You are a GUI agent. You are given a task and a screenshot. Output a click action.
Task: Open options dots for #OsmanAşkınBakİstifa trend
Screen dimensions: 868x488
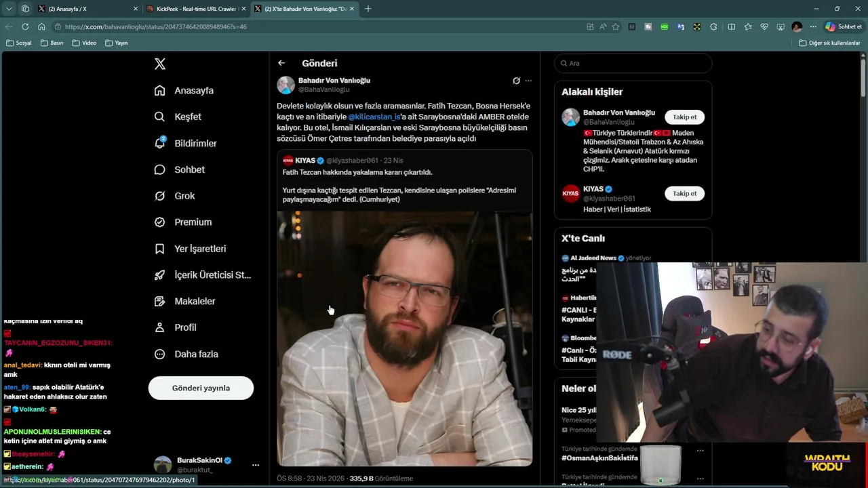[701, 450]
